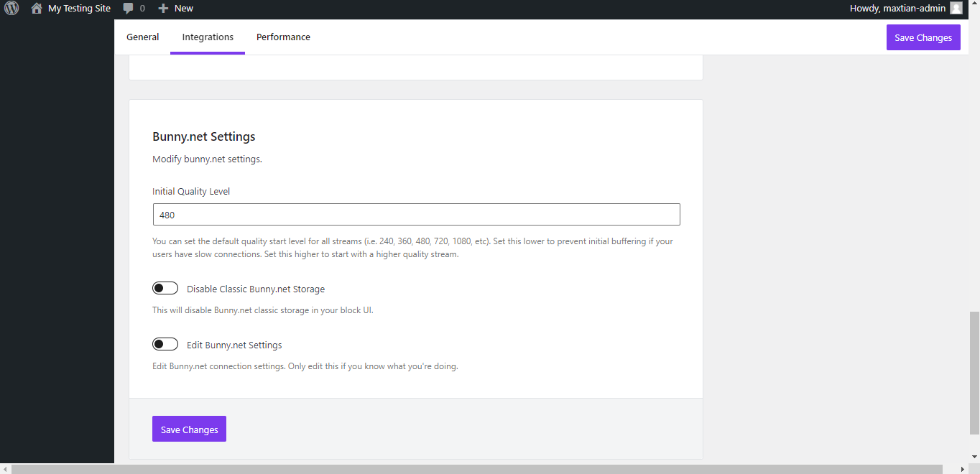Viewport: 980px width, 474px height.
Task: Toggle Disable Classic Bunny.net Storage switch
Action: [x=165, y=288]
